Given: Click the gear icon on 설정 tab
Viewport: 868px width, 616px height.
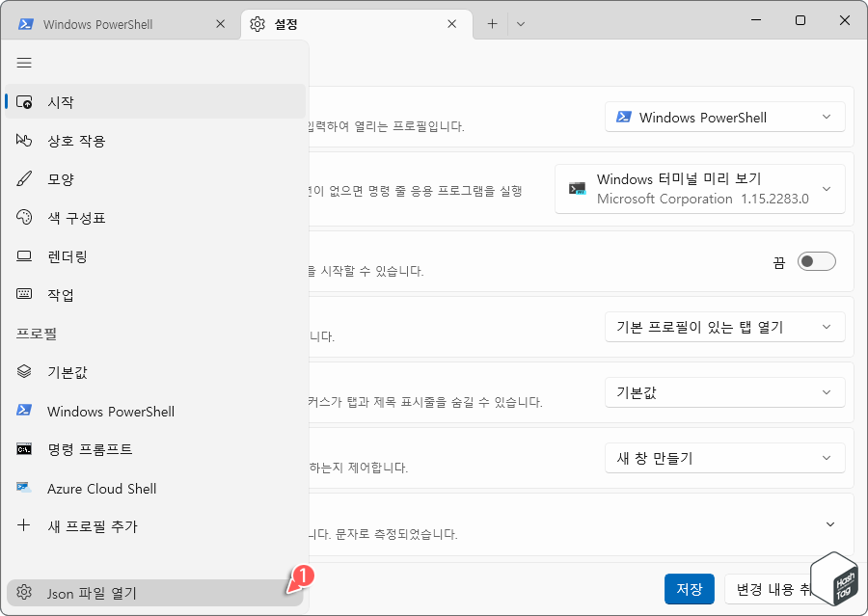Looking at the screenshot, I should click(x=258, y=24).
